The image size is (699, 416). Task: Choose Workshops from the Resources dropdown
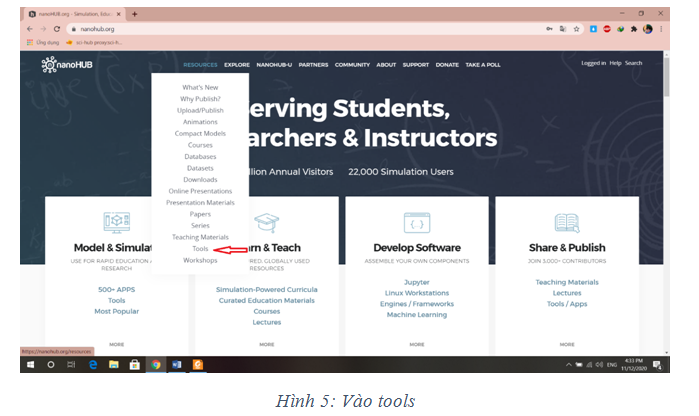(200, 260)
